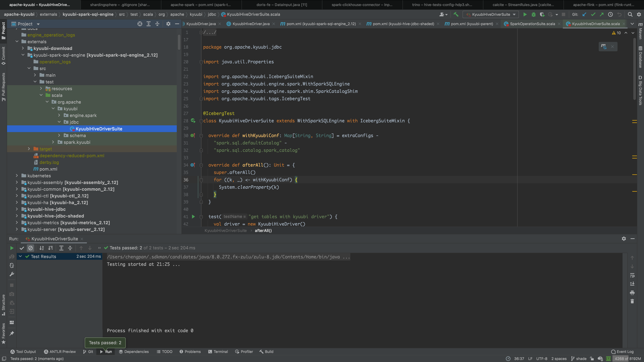Click the shade git branch widget

pyautogui.click(x=579, y=358)
